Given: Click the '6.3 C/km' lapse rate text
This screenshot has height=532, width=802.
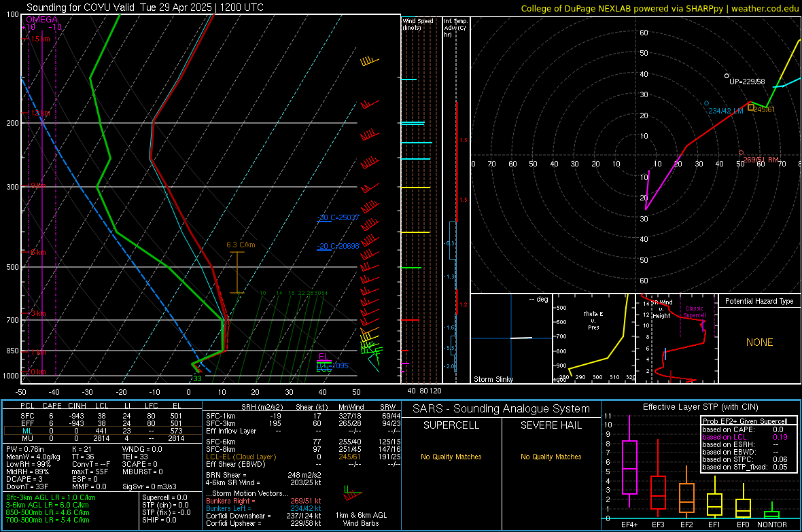Looking at the screenshot, I should pos(241,245).
